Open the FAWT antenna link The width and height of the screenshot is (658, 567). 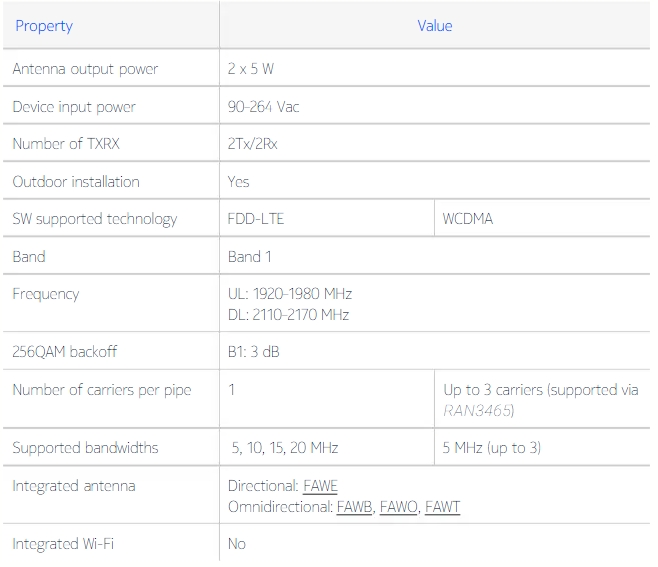442,507
